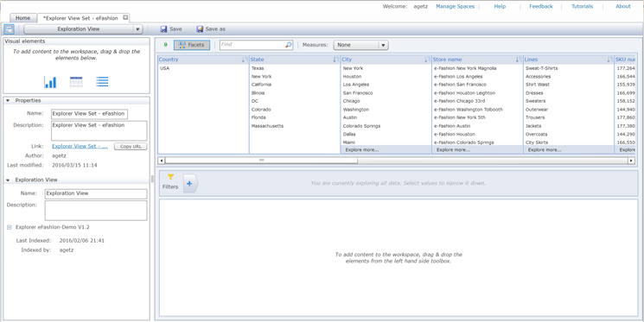
Task: Select City Skirts in Lines facet
Action: tap(536, 142)
